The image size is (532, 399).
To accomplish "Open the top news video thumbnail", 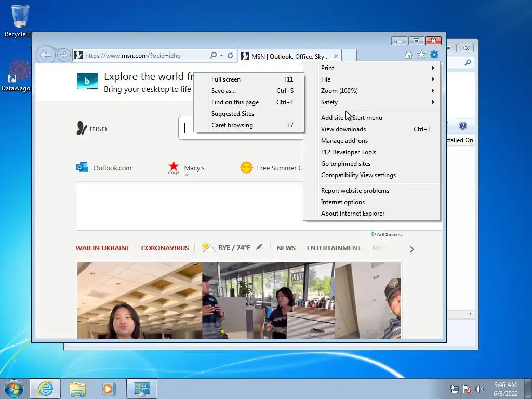I will 239,300.
